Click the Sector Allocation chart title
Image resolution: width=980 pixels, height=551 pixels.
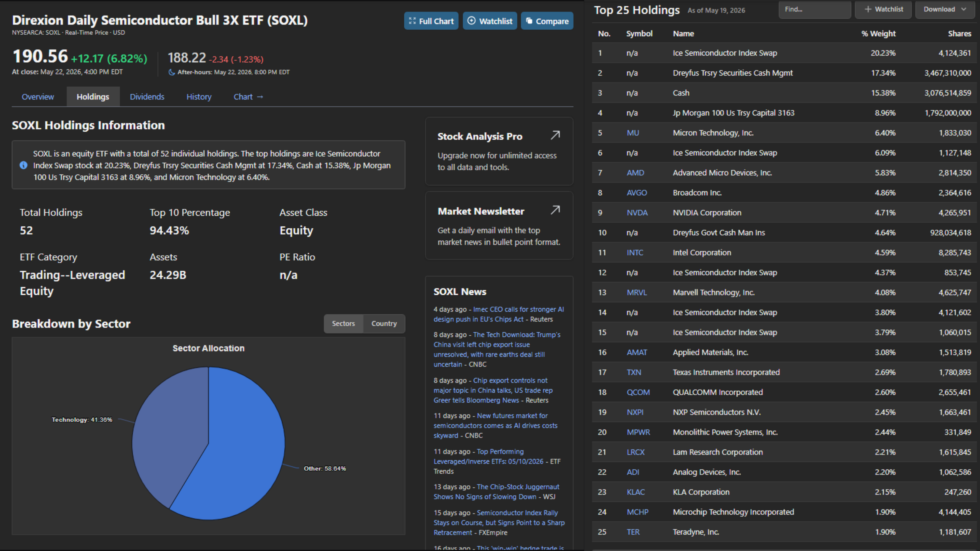pyautogui.click(x=209, y=348)
